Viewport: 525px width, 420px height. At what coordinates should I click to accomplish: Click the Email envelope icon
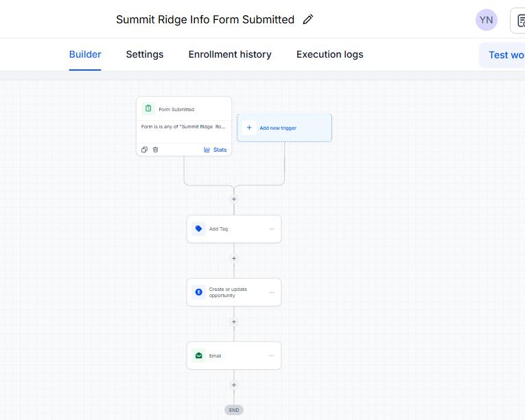point(198,355)
